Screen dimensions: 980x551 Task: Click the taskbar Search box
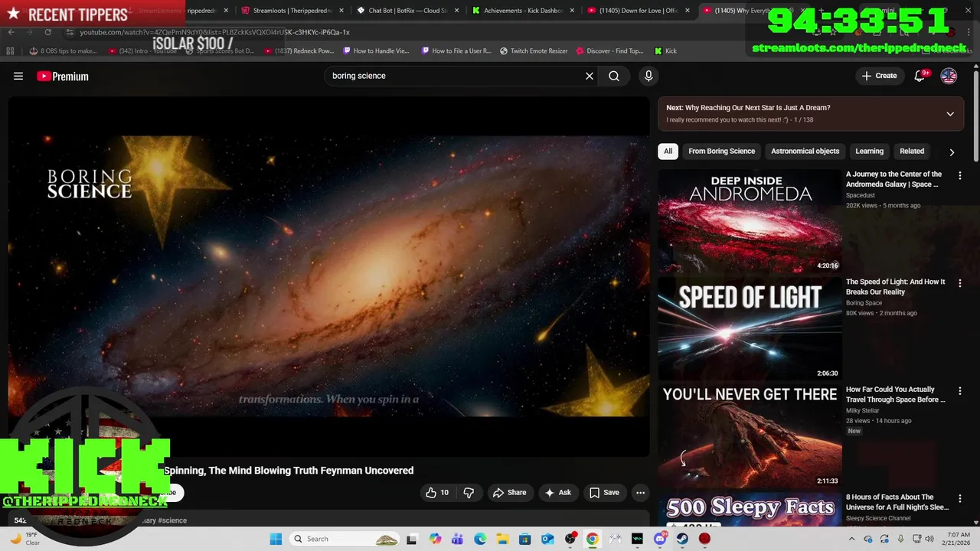(x=345, y=539)
